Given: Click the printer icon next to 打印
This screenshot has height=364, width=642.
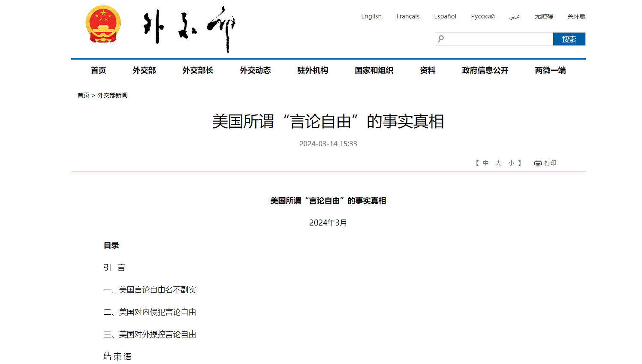Looking at the screenshot, I should 537,163.
